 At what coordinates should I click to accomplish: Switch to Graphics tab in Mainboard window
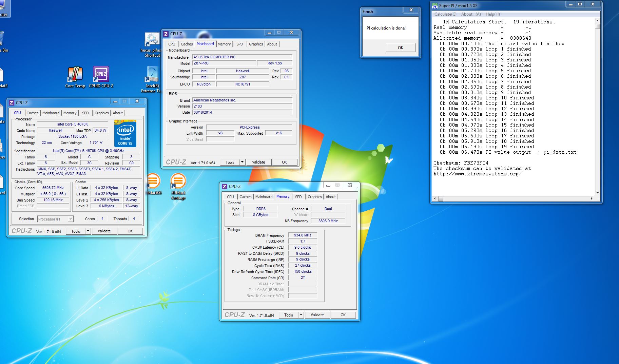coord(256,44)
